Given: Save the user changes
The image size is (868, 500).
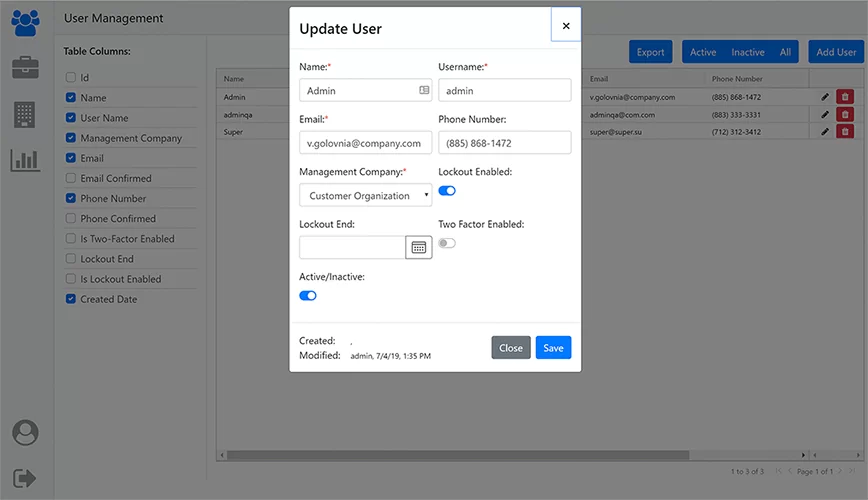Looking at the screenshot, I should pos(553,348).
